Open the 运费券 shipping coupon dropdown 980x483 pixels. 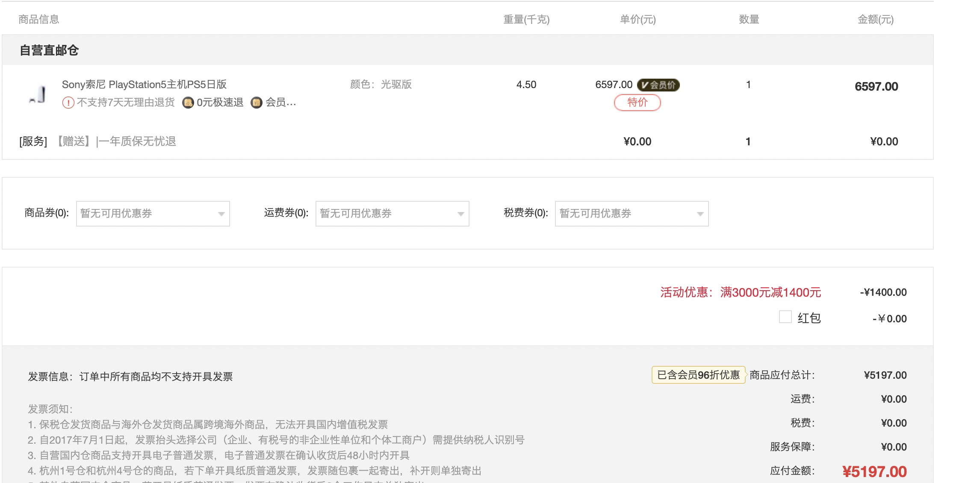[393, 213]
